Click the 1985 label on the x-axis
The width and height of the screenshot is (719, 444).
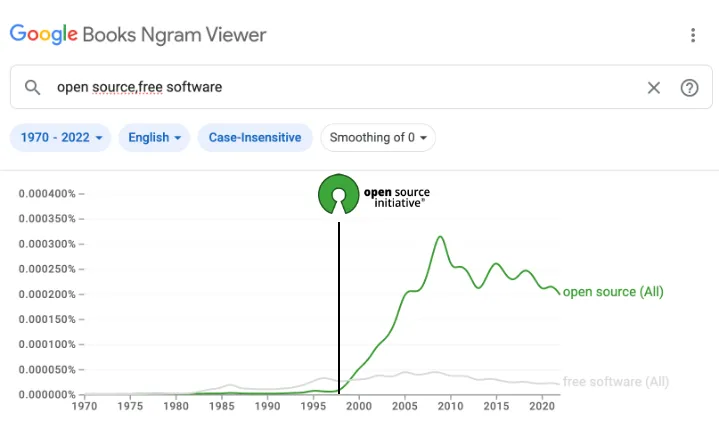pyautogui.click(x=221, y=407)
